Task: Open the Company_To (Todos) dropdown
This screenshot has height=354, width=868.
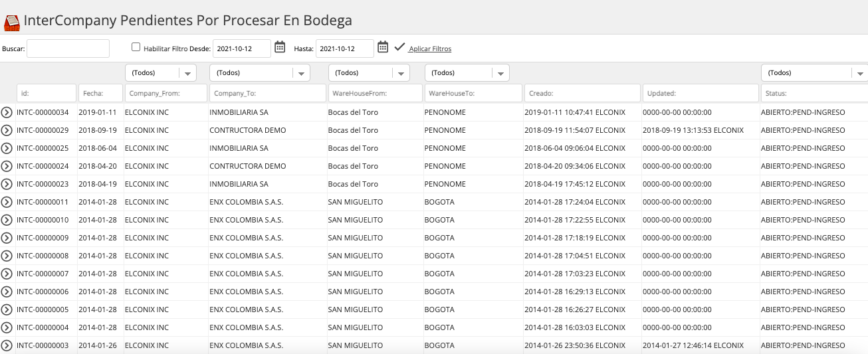Action: [260, 72]
